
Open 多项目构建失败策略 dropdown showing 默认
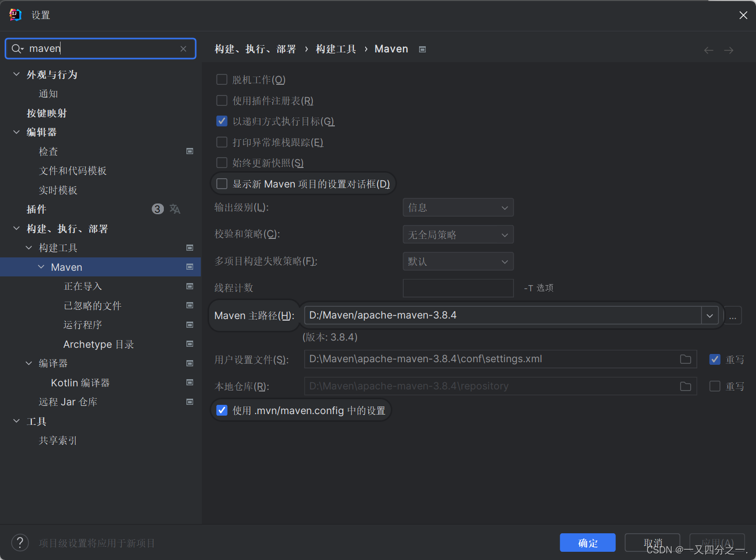pyautogui.click(x=458, y=262)
